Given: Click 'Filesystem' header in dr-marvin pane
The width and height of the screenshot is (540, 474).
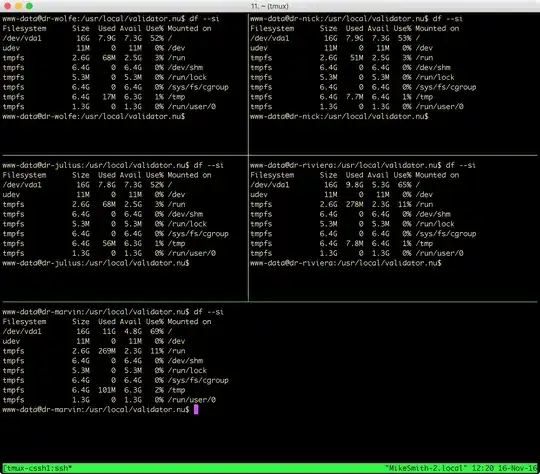Looking at the screenshot, I should click(x=24, y=322).
